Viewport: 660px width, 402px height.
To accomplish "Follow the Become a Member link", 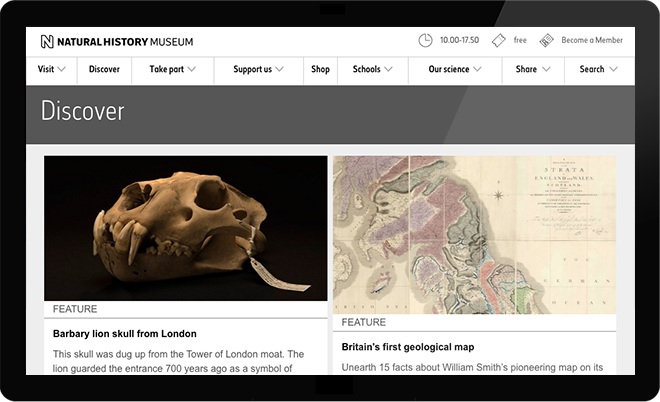I will pos(592,40).
